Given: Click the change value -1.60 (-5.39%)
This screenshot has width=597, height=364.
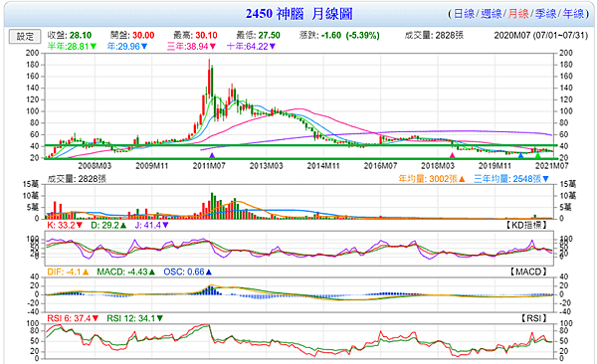Looking at the screenshot, I should 350,36.
